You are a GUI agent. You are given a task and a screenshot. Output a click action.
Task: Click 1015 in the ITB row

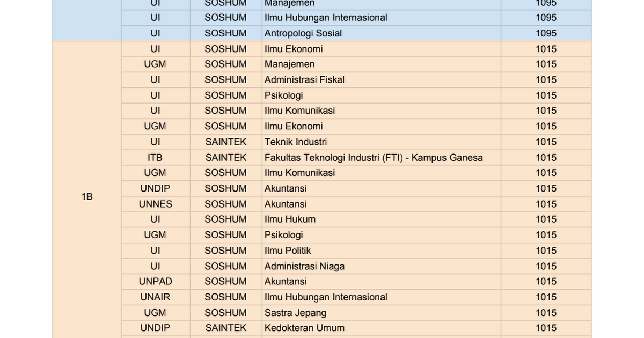click(x=546, y=157)
